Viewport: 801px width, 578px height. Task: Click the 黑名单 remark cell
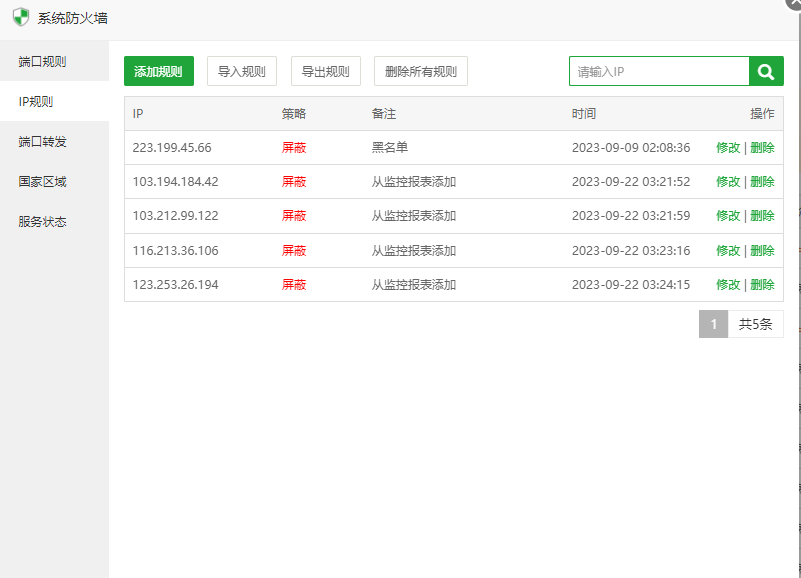(390, 148)
